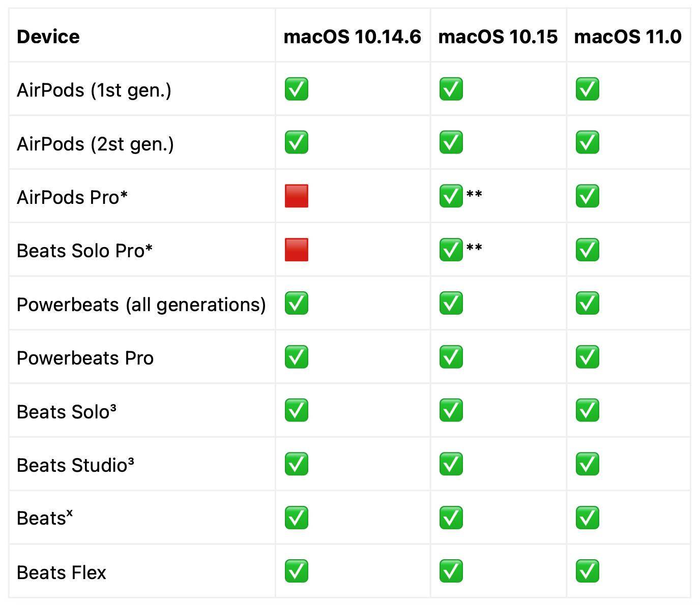Click the Beats Flex row label
This screenshot has height=605, width=700.
tap(61, 572)
